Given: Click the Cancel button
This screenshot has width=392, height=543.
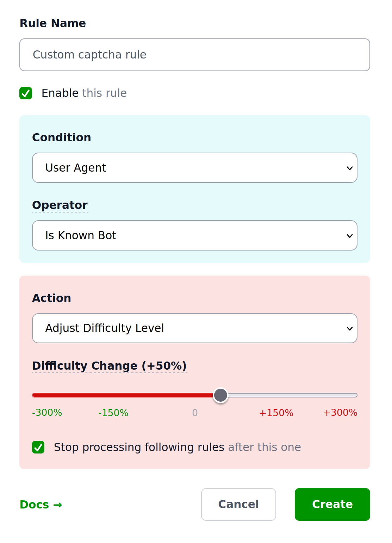Looking at the screenshot, I should tap(238, 504).
